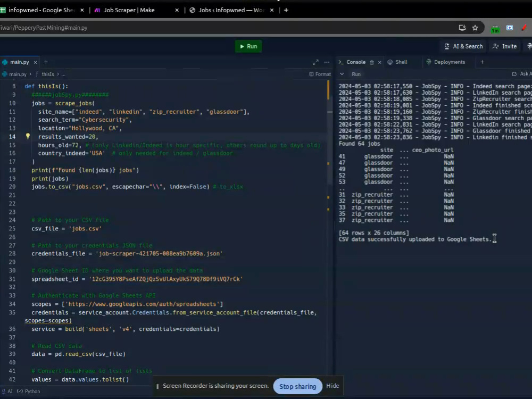Viewport: 532px width, 399px height.
Task: Click the credentials_file code line
Action: coord(127,253)
